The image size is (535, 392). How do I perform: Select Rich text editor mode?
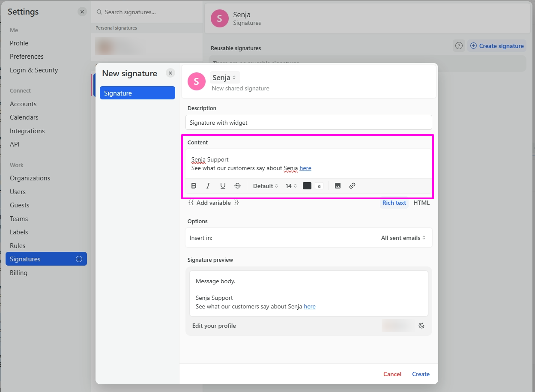pos(394,203)
